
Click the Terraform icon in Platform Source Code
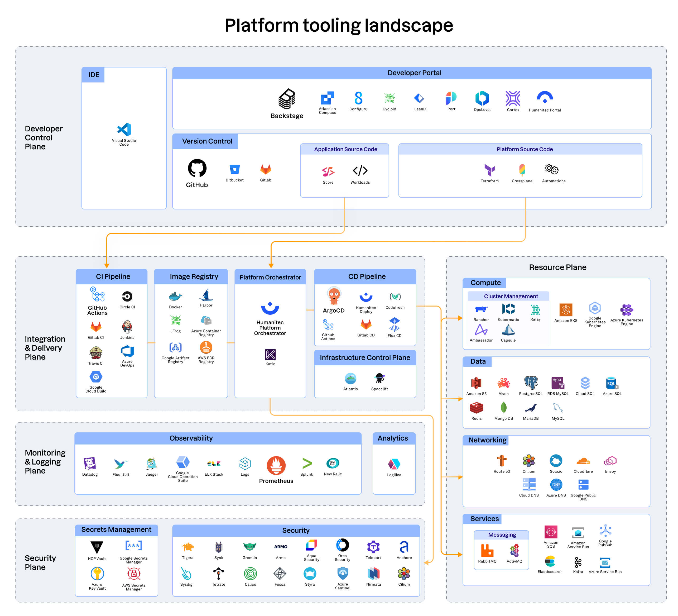[489, 170]
